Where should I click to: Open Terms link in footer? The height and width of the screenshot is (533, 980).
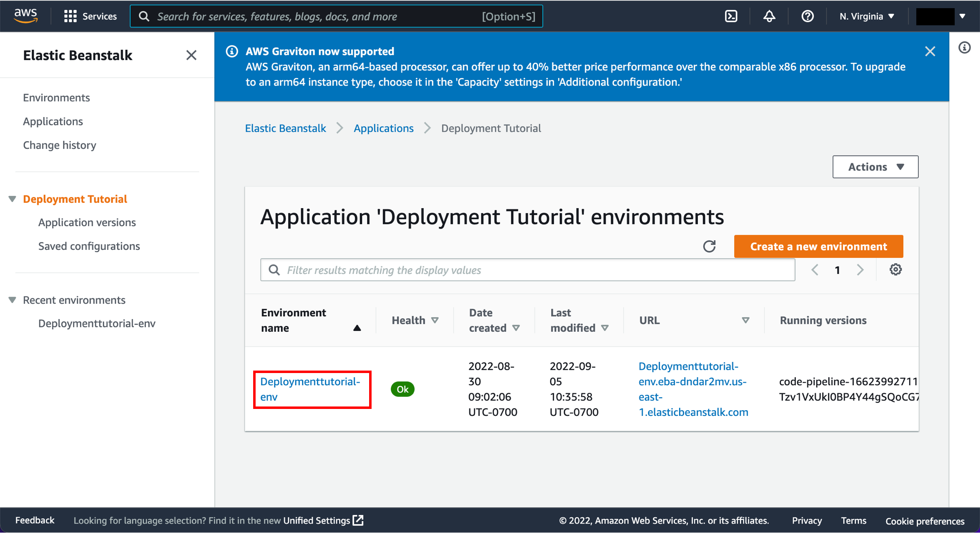pos(853,520)
